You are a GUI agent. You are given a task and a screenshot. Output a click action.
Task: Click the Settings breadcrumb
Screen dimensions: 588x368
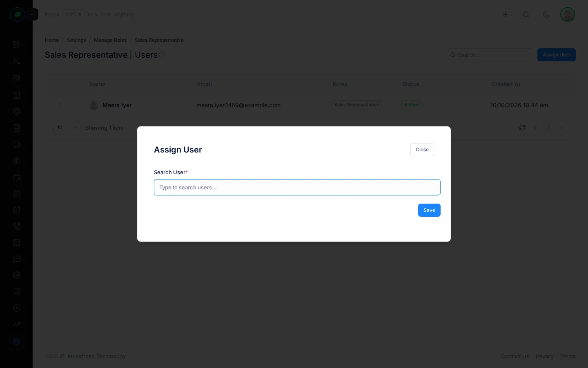pyautogui.click(x=76, y=40)
